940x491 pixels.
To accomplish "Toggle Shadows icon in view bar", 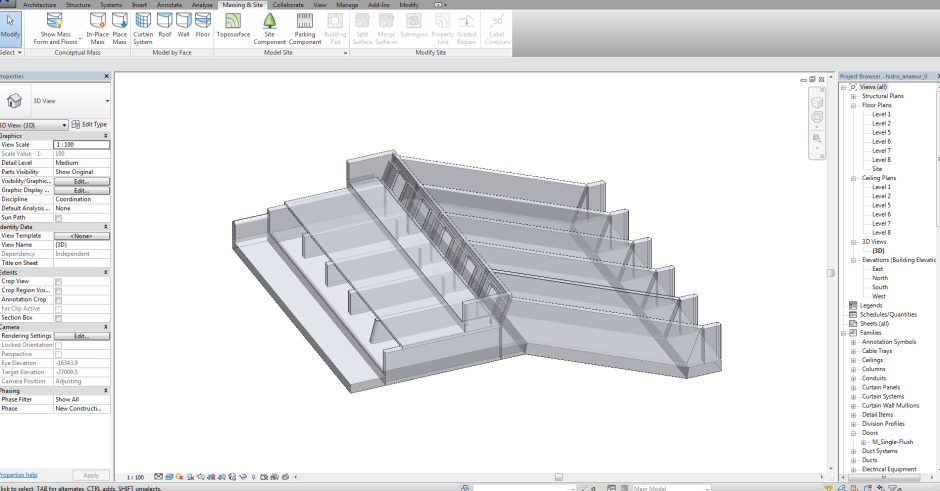I will pos(190,477).
